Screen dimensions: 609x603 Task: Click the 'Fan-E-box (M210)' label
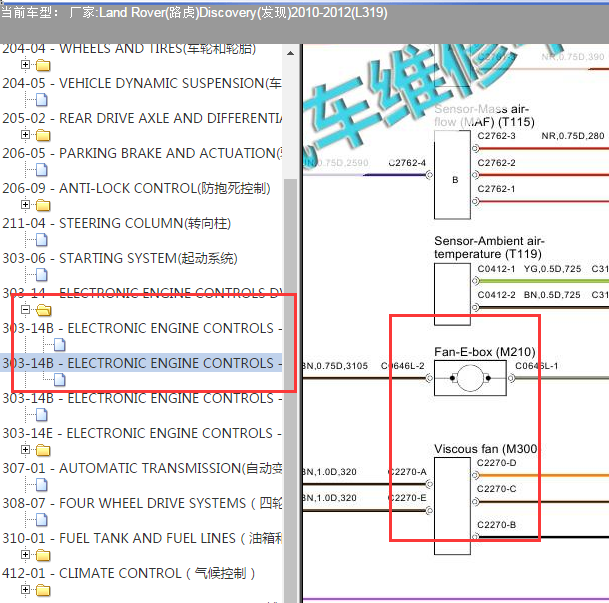485,352
